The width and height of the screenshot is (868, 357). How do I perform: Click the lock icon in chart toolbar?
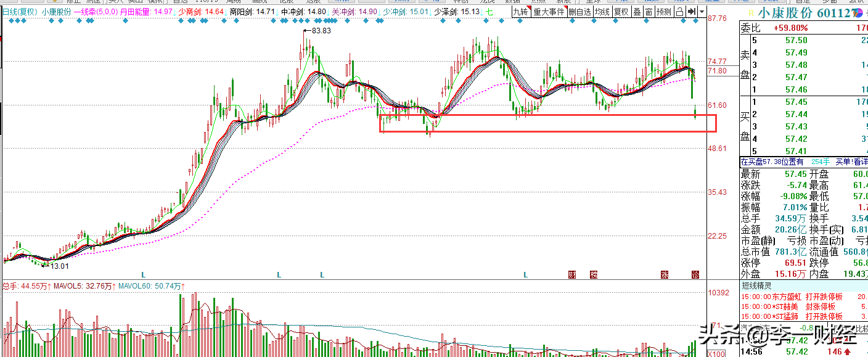[x=679, y=12]
